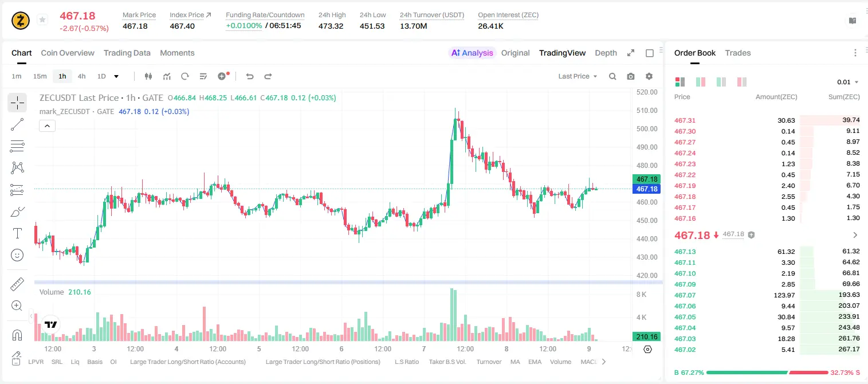Open the candlestick chart style selector
The height and width of the screenshot is (384, 868).
coord(148,76)
